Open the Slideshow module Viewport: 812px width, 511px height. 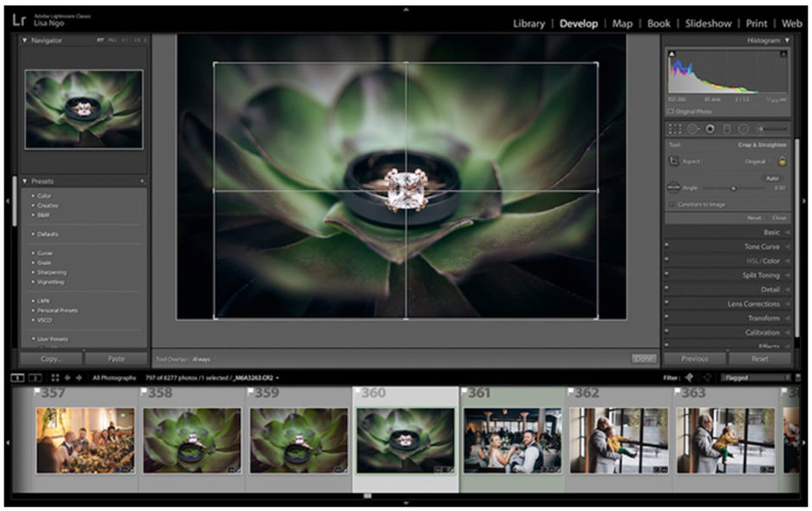point(707,23)
